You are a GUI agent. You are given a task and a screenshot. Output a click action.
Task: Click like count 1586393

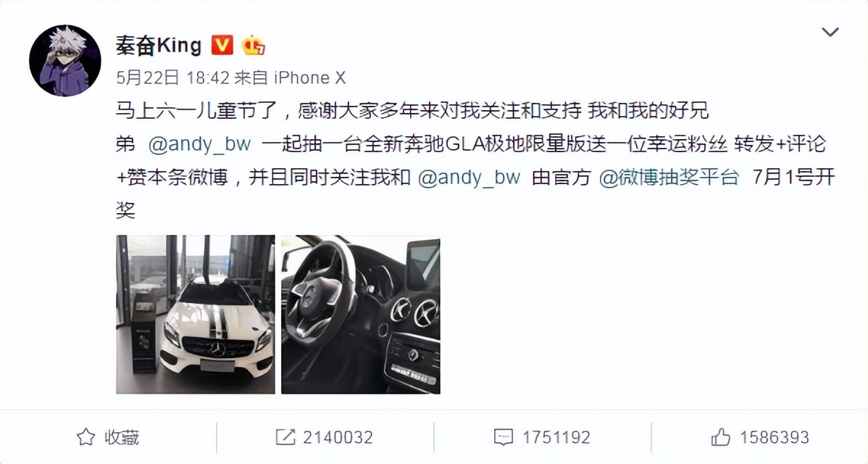pos(775,437)
